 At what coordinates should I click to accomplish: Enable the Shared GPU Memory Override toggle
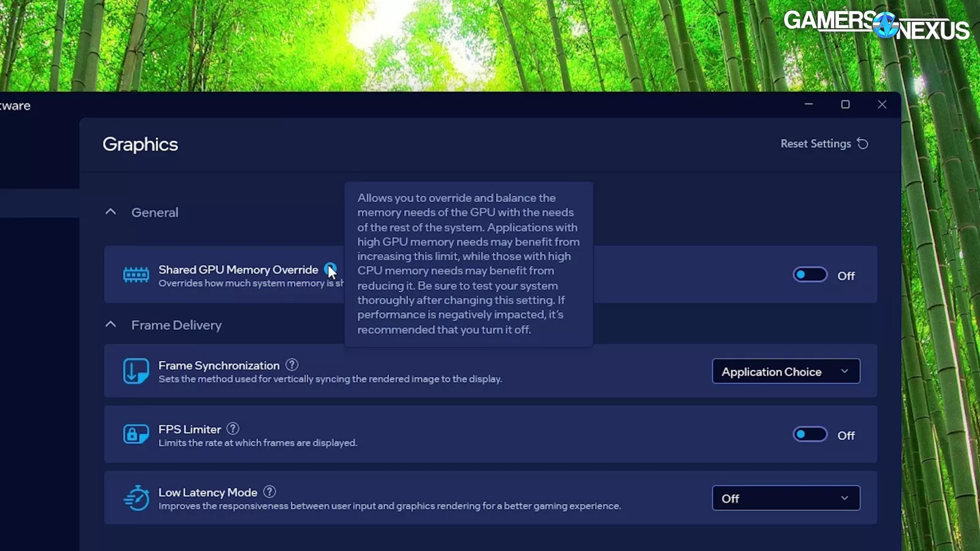click(x=809, y=274)
